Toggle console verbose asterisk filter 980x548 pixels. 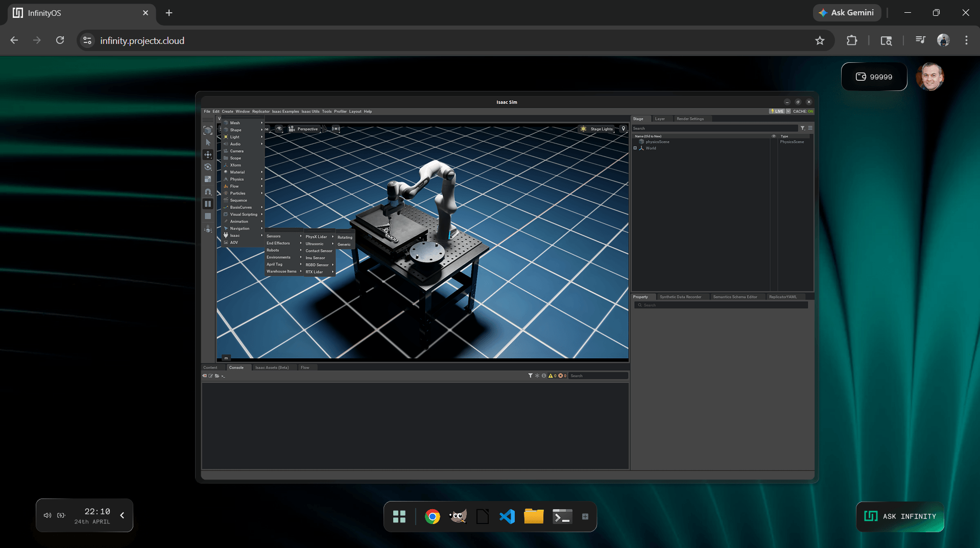pyautogui.click(x=537, y=376)
